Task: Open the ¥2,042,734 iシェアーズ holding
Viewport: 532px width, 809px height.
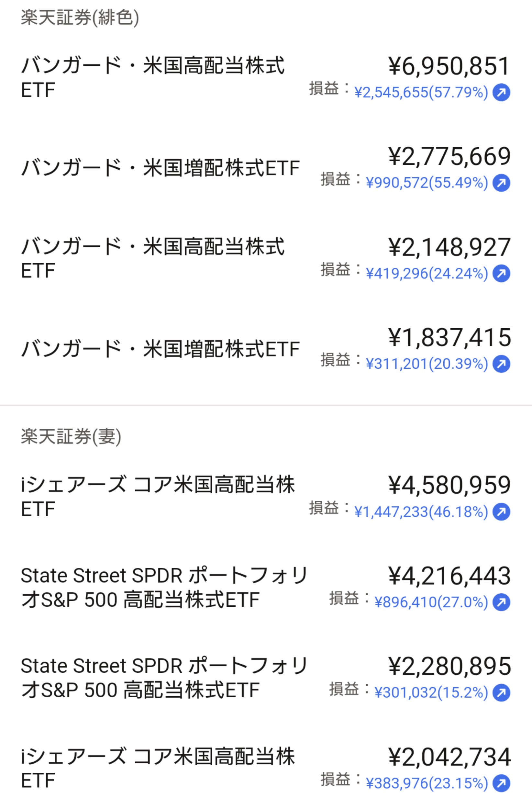Action: tap(266, 768)
